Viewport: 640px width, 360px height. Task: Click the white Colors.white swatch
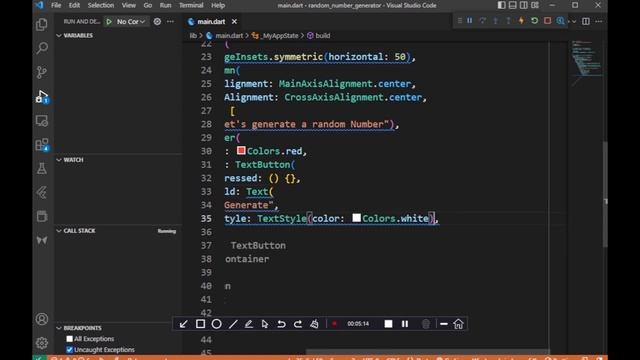click(356, 218)
